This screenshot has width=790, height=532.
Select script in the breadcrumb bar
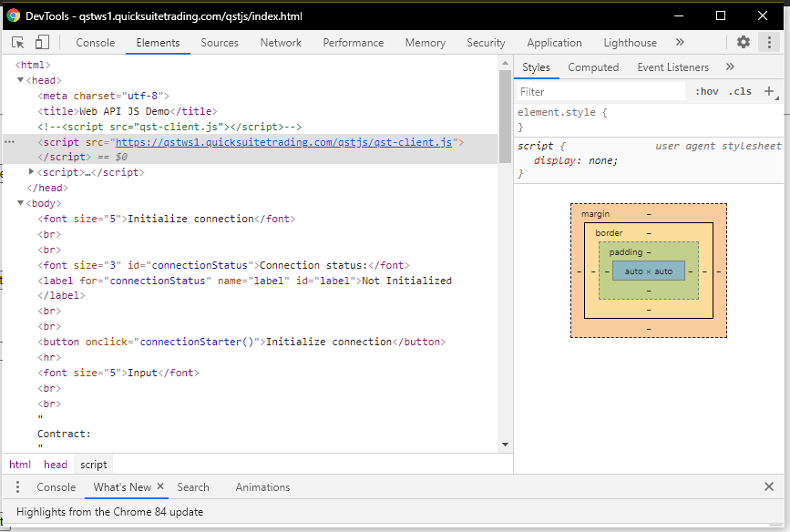(x=94, y=465)
